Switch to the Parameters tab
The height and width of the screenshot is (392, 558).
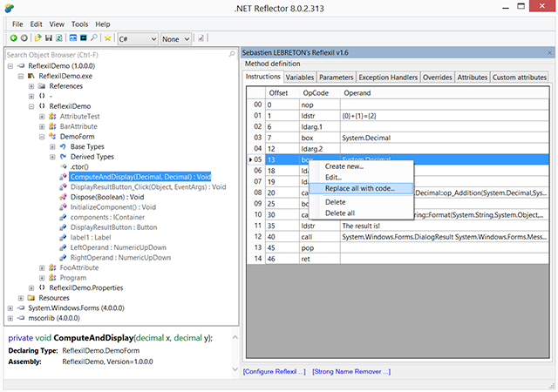(337, 78)
